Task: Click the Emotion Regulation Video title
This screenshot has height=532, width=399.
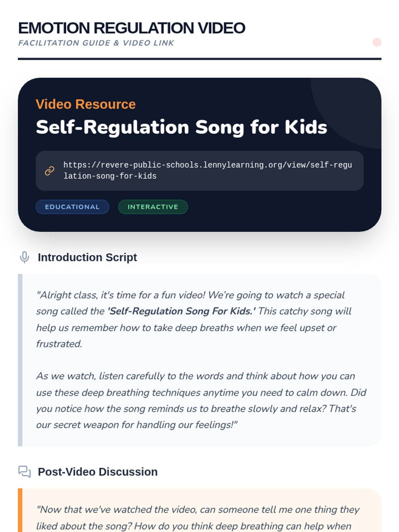Action: tap(132, 28)
